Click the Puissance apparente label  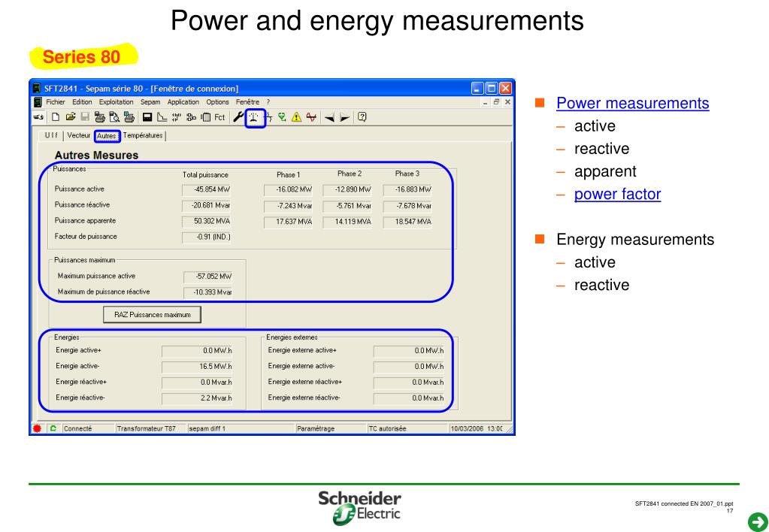coord(86,221)
